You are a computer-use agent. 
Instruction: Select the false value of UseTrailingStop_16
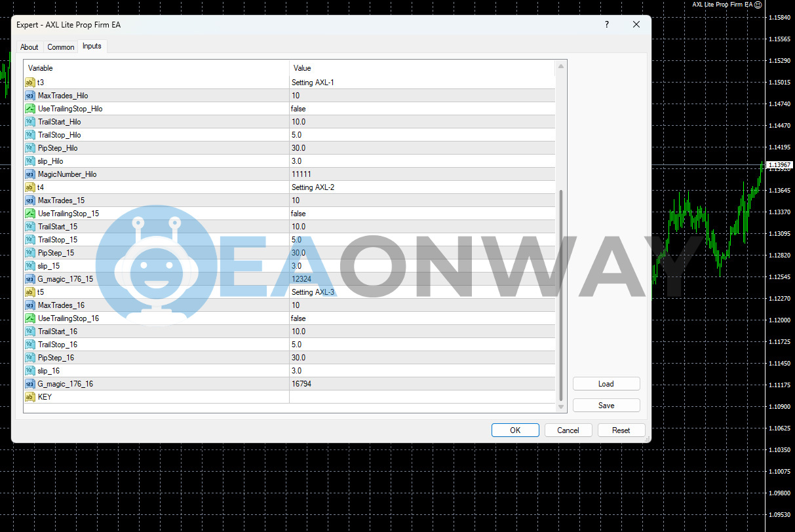pos(298,318)
